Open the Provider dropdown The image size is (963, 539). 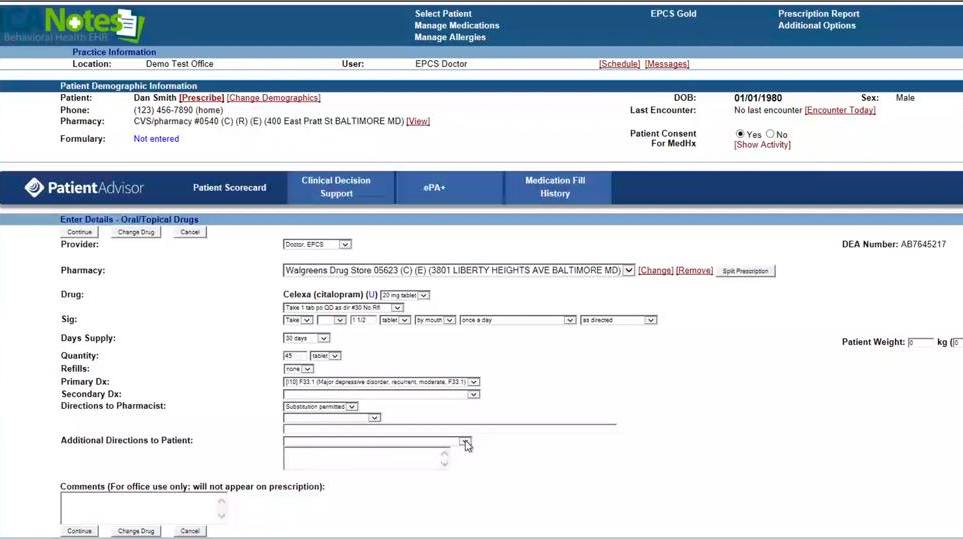tap(317, 244)
